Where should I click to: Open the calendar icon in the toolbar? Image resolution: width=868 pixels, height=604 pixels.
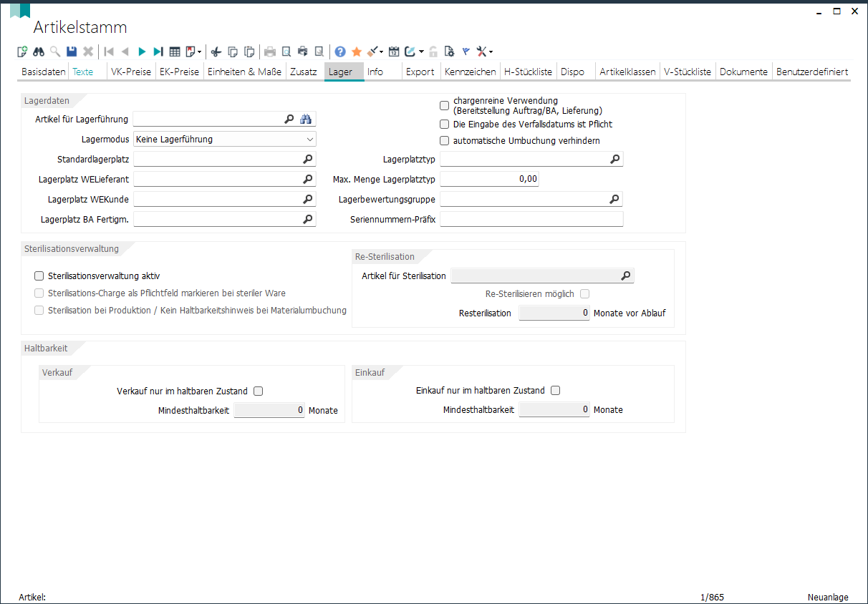(394, 52)
